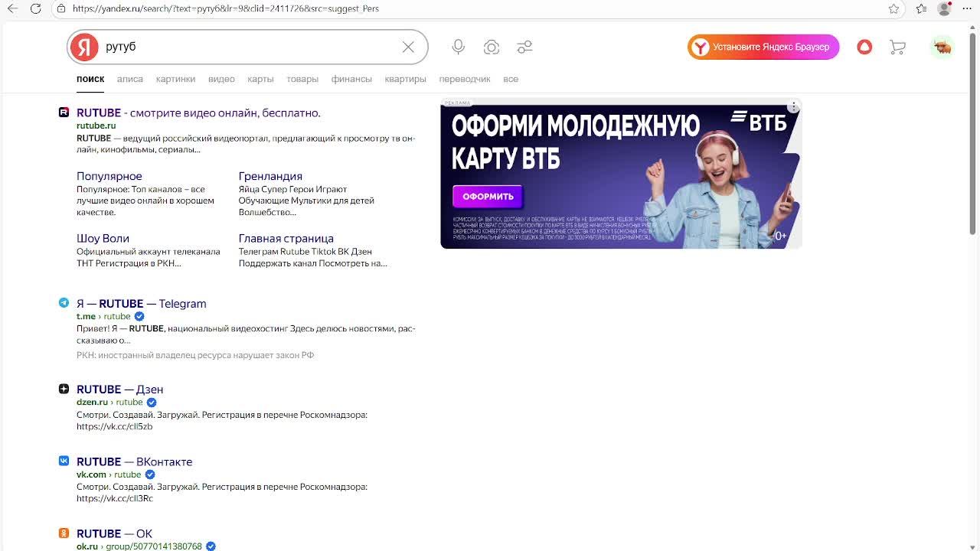Open the browser three-dot menu
The height and width of the screenshot is (551, 980).
(968, 8)
